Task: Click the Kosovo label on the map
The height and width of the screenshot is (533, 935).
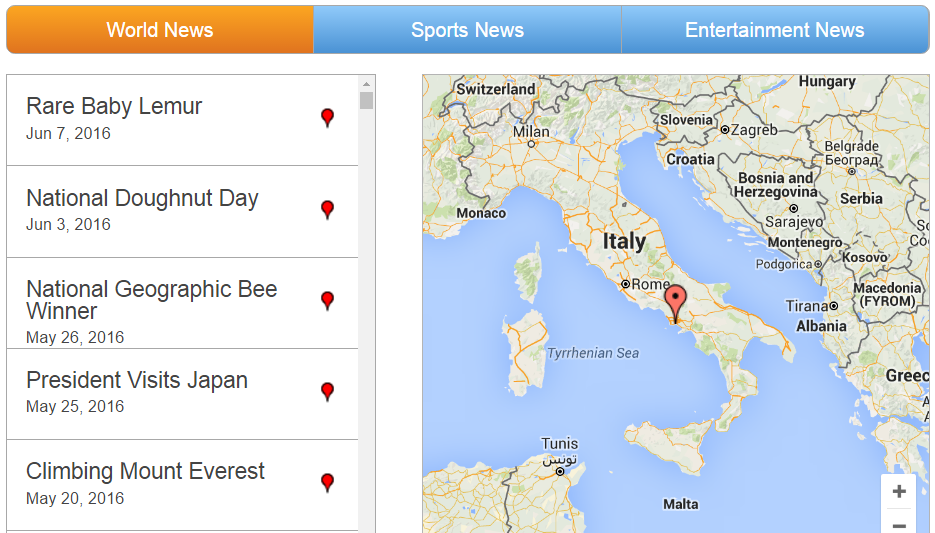Action: tap(865, 258)
